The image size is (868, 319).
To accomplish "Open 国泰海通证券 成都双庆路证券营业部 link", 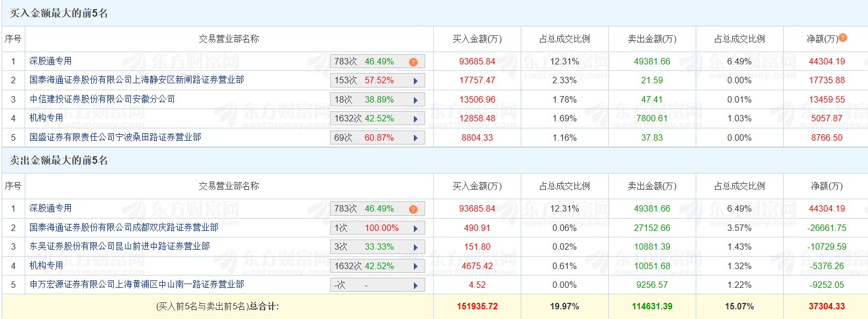I will [x=123, y=228].
